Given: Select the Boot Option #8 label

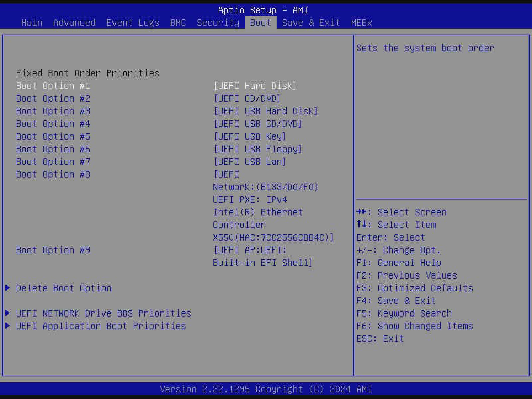Looking at the screenshot, I should click(x=53, y=174).
